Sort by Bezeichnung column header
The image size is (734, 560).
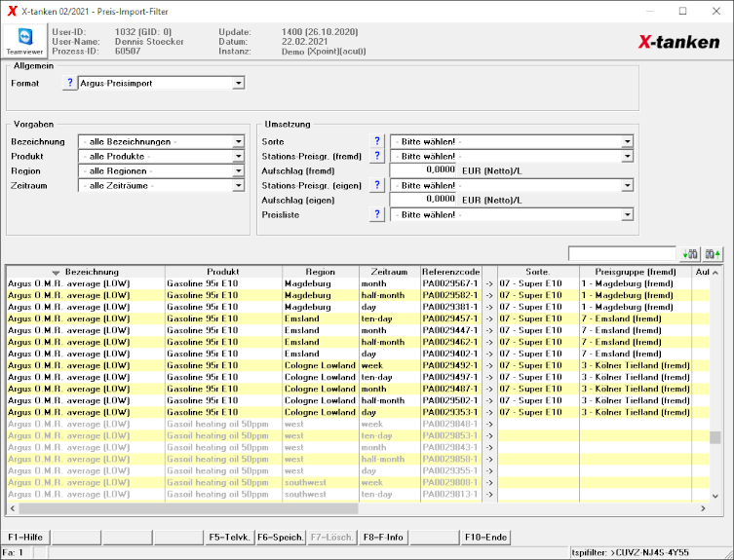pos(86,272)
